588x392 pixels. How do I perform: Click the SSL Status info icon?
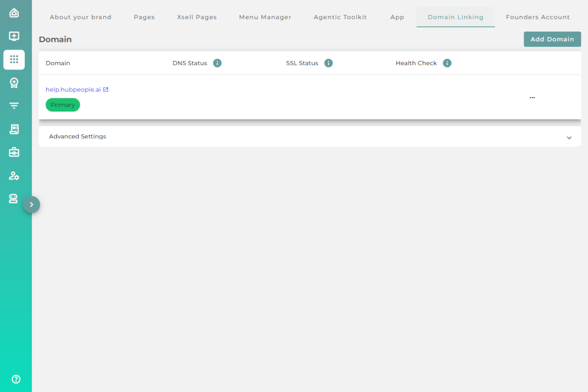329,63
